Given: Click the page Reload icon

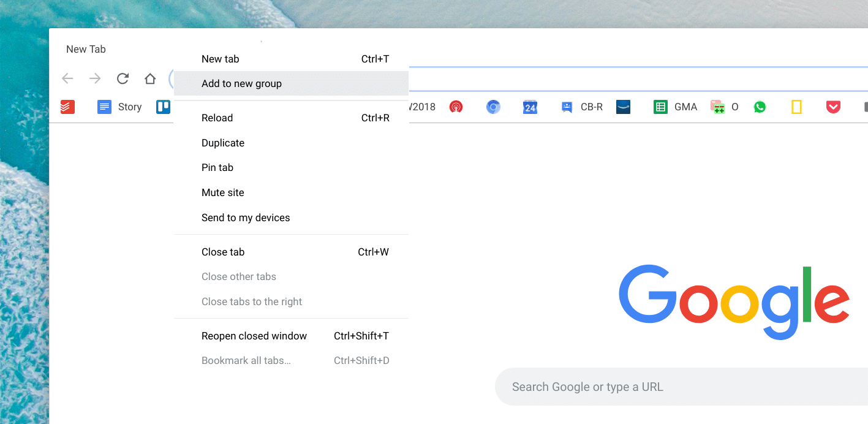Looking at the screenshot, I should tap(123, 78).
